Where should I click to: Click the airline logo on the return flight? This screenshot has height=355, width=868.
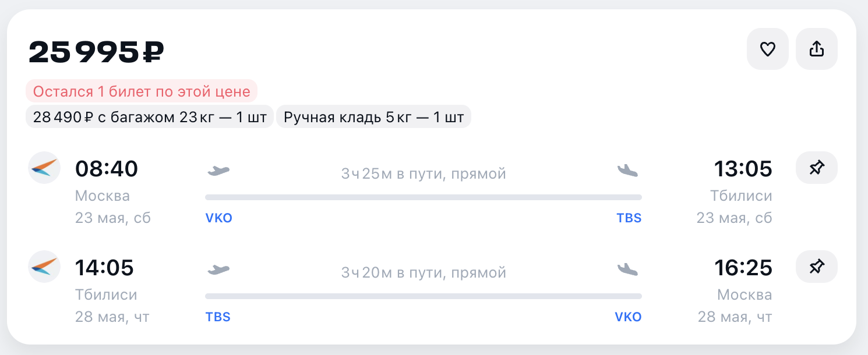(44, 267)
